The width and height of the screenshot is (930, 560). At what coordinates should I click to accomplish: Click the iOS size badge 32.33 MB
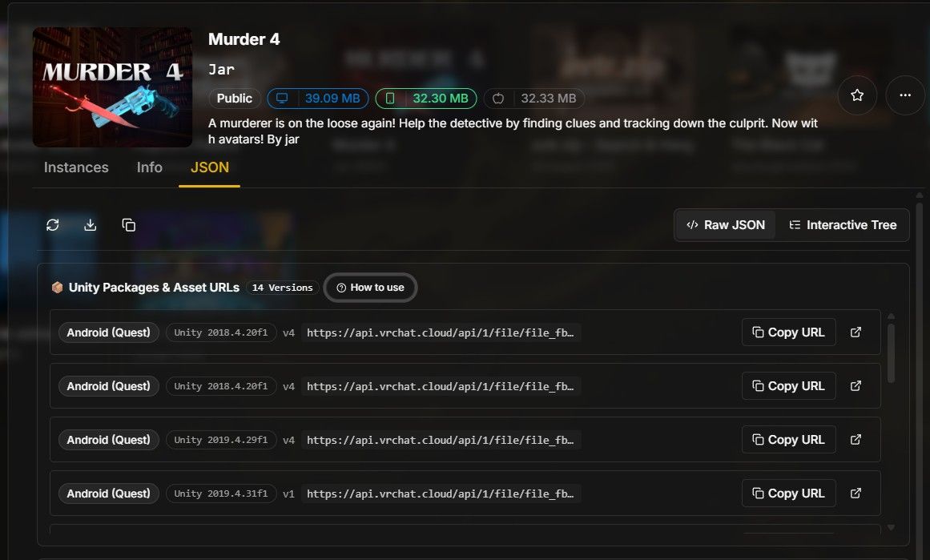point(534,99)
